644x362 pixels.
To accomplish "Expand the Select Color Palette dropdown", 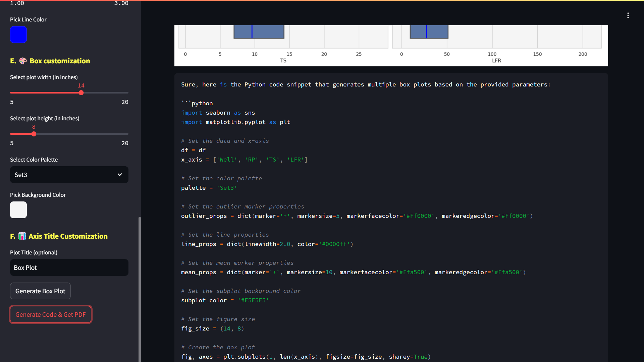I will 69,175.
